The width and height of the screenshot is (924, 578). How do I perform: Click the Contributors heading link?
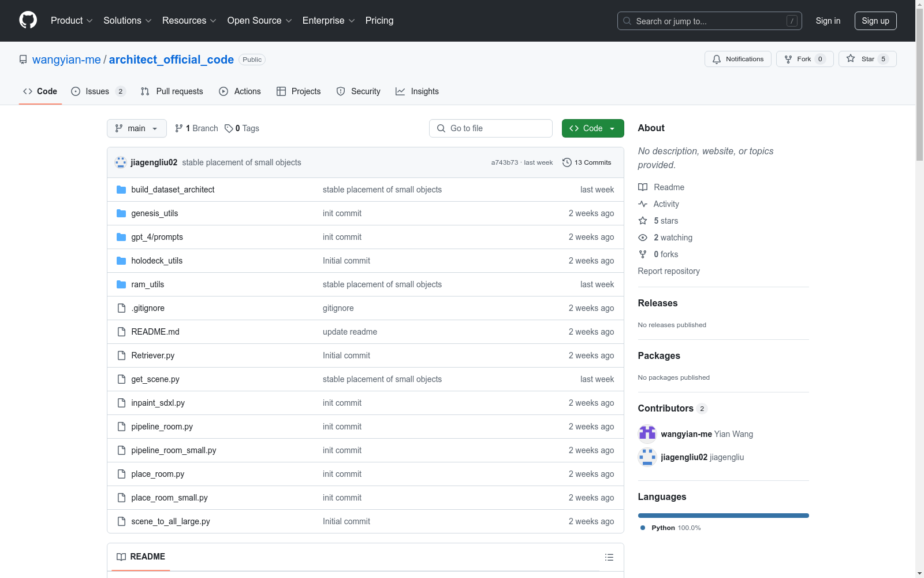(x=673, y=408)
